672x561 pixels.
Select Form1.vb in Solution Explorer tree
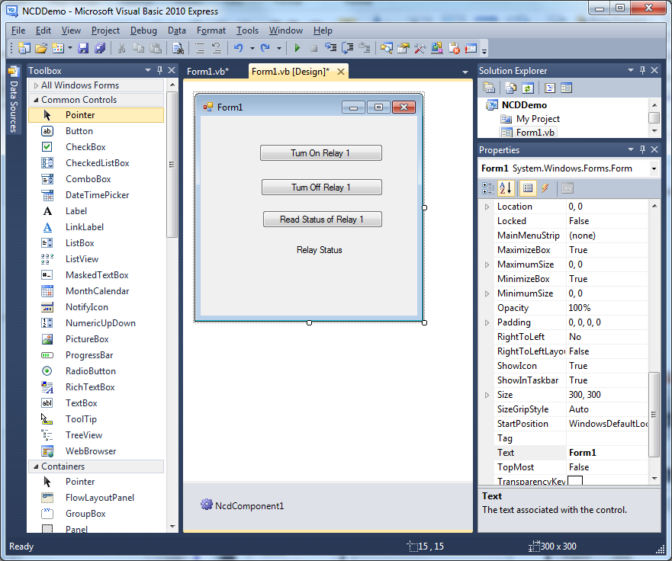535,132
